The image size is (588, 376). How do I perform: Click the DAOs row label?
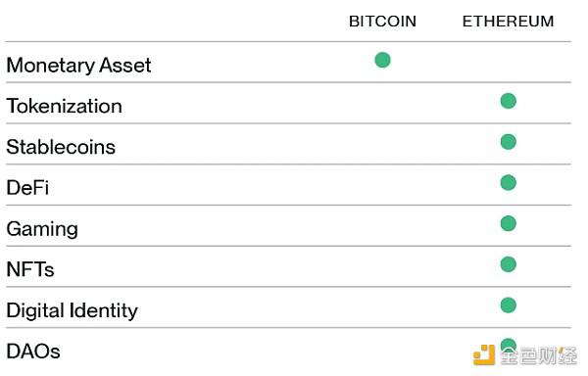click(x=33, y=352)
